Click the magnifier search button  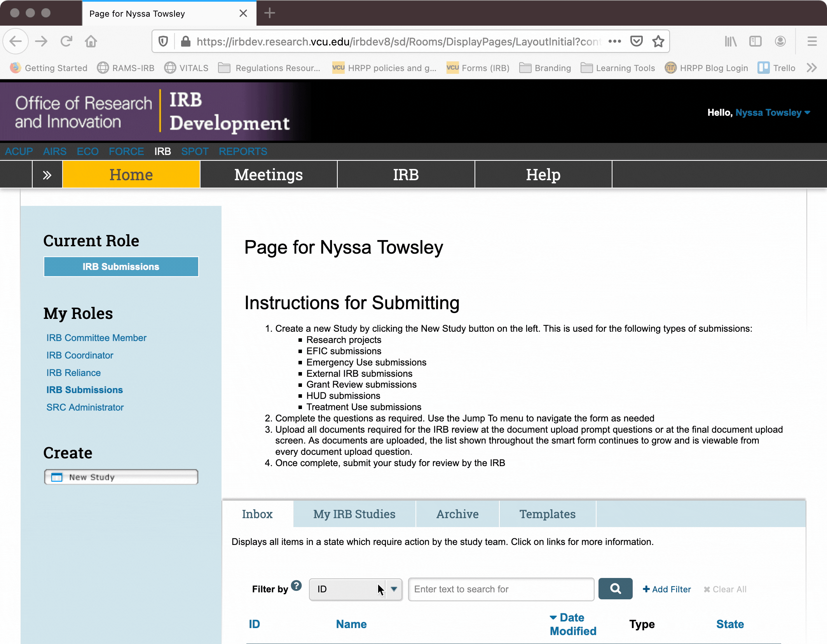[x=615, y=589]
